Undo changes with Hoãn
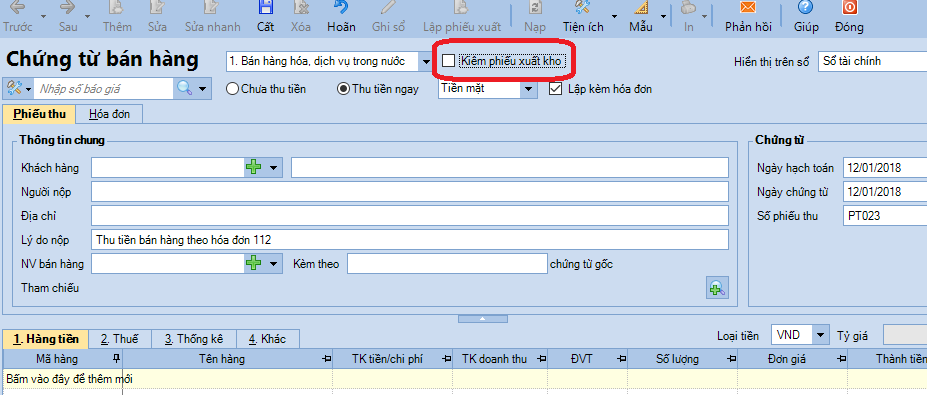This screenshot has height=395, width=927. 341,17
